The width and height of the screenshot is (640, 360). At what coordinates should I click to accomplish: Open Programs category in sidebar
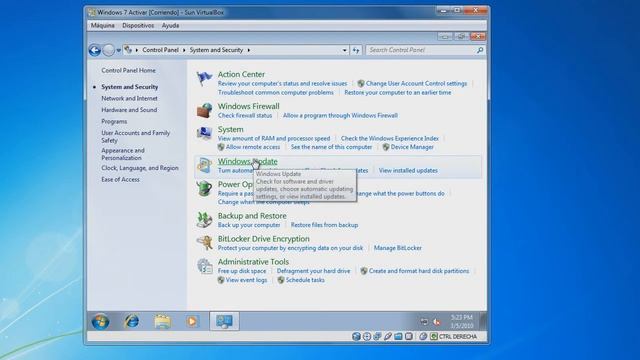click(114, 122)
